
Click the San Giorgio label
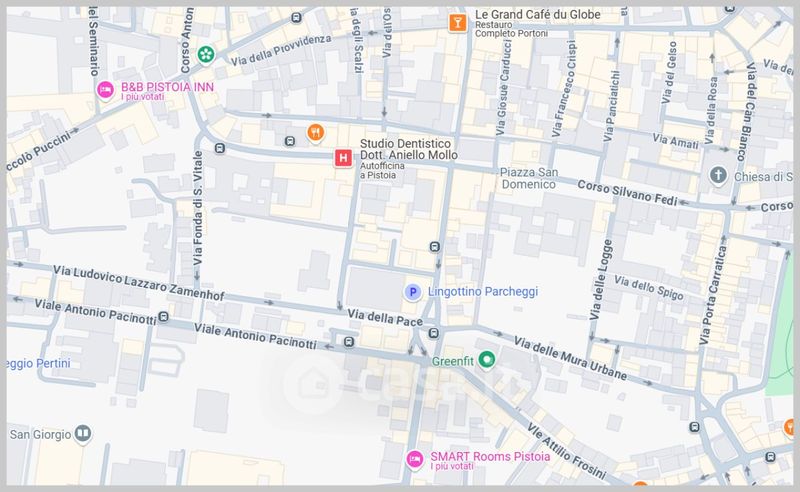[40, 434]
